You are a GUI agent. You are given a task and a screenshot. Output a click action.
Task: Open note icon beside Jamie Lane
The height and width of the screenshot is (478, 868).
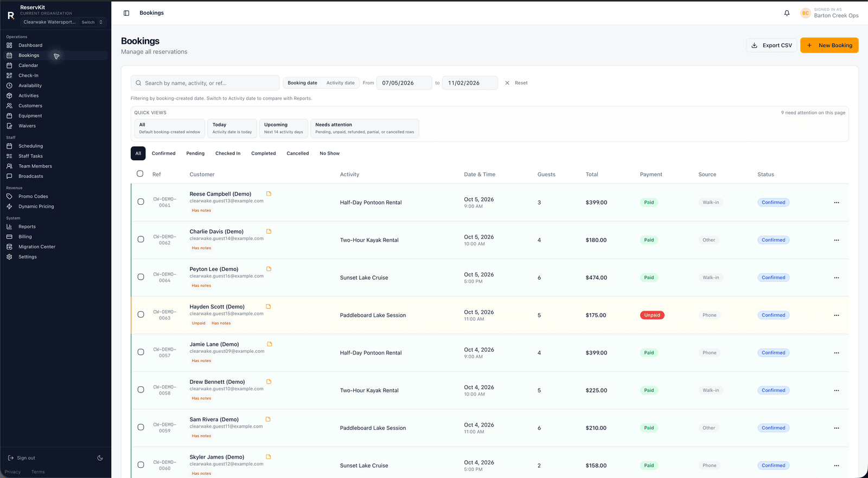coord(270,344)
